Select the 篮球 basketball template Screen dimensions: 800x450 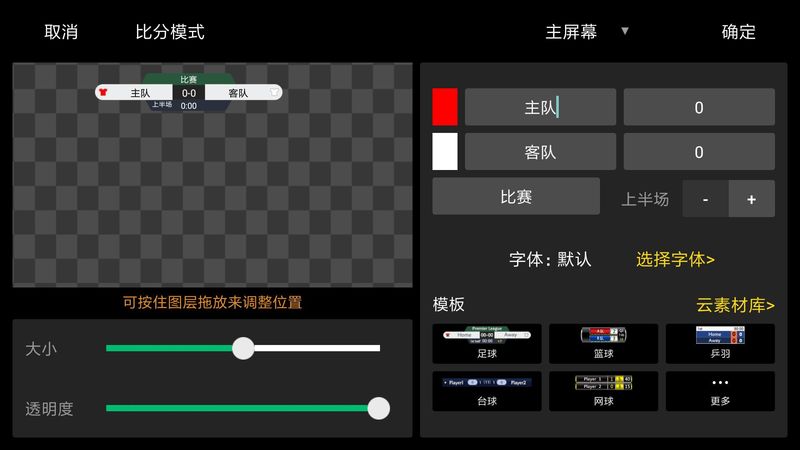click(x=604, y=343)
